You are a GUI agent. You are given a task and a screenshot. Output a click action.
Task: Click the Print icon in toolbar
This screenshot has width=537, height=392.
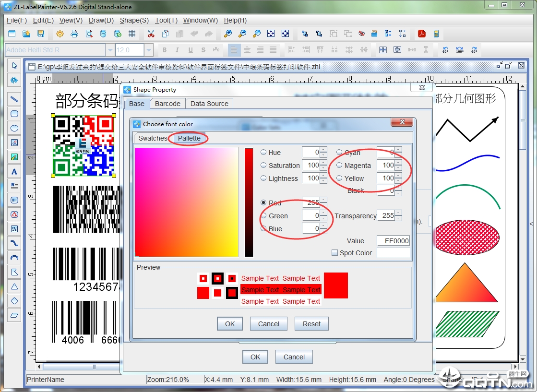[x=74, y=34]
